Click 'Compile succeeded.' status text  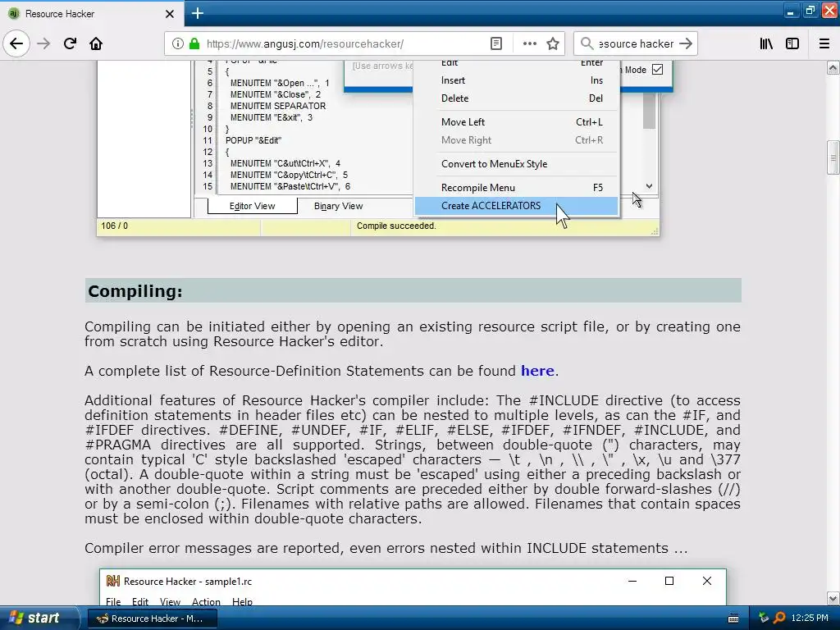(396, 226)
